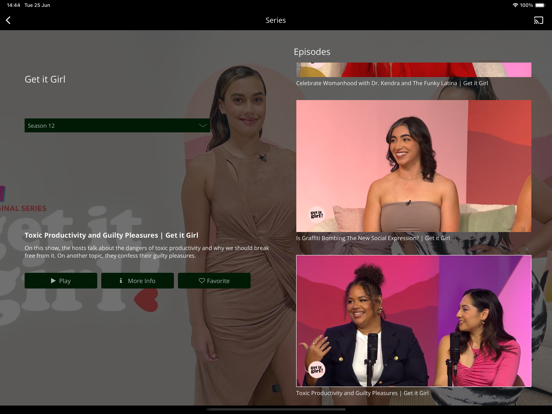This screenshot has width=552, height=414.
Task: Click the bold Toxic Productivity heading
Action: (111, 235)
